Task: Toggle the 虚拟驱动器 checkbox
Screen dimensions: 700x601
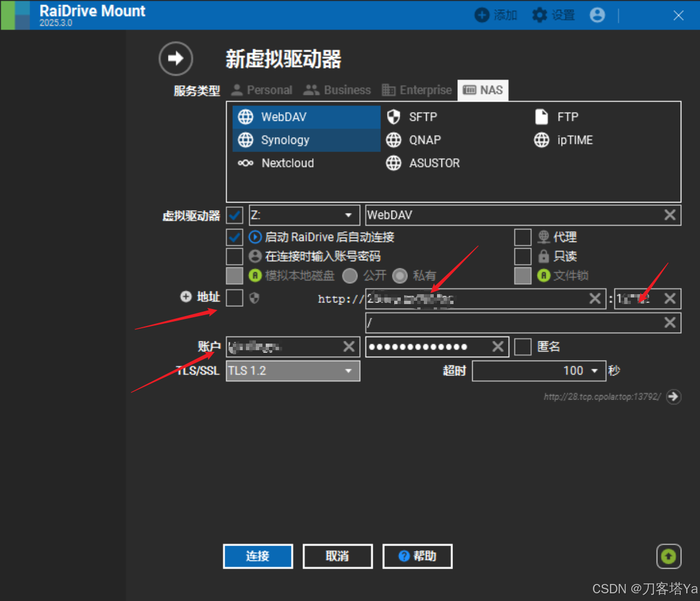Action: pyautogui.click(x=234, y=215)
